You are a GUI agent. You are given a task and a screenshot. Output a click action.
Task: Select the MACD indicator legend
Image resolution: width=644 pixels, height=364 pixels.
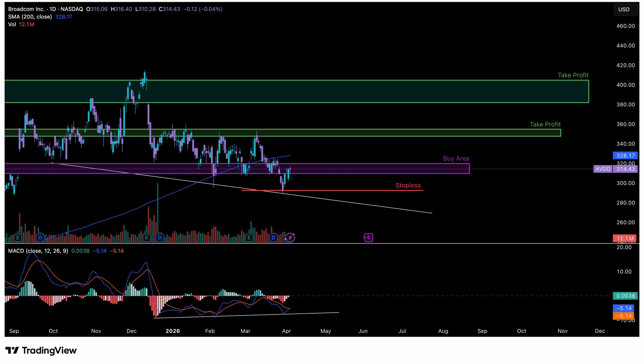coord(38,251)
